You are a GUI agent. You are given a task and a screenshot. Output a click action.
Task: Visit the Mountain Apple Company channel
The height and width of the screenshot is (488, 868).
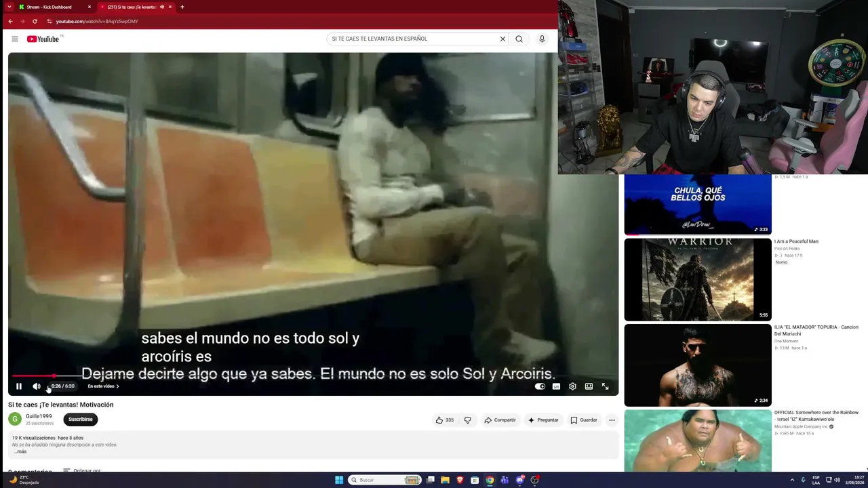801,427
